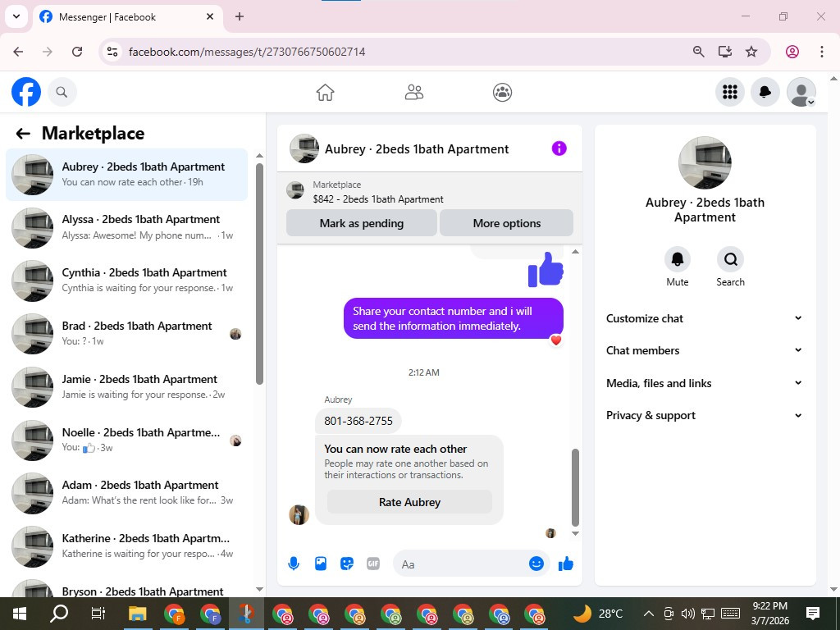Attach a photo file icon
The height and width of the screenshot is (630, 840).
[321, 564]
